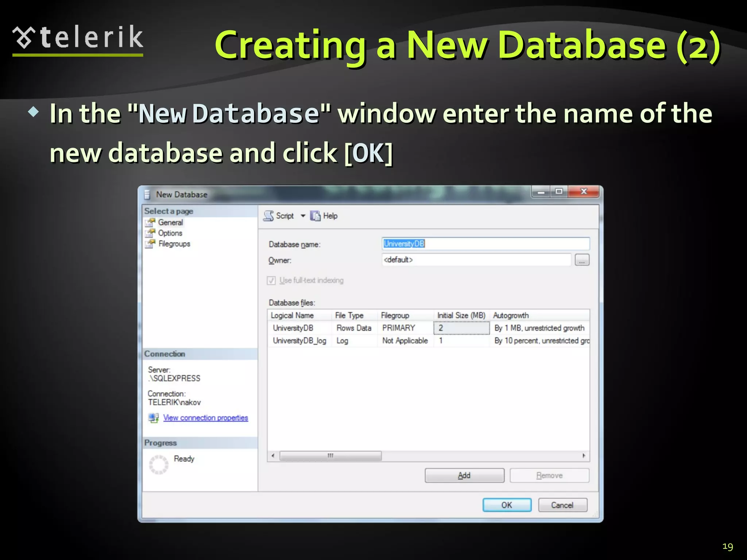Screen dimensions: 747x560
Task: Click the Help toolbar icon
Action: tap(315, 216)
